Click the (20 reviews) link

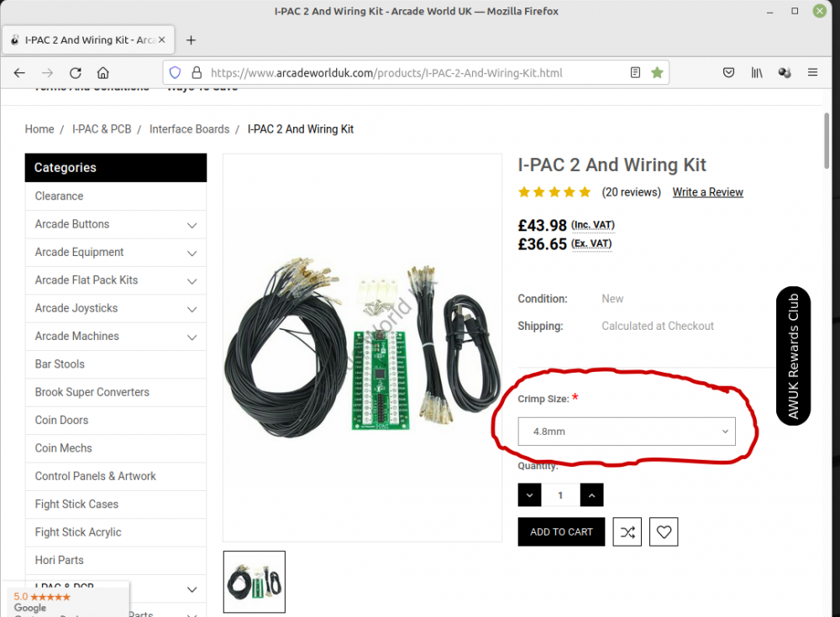[x=631, y=191]
